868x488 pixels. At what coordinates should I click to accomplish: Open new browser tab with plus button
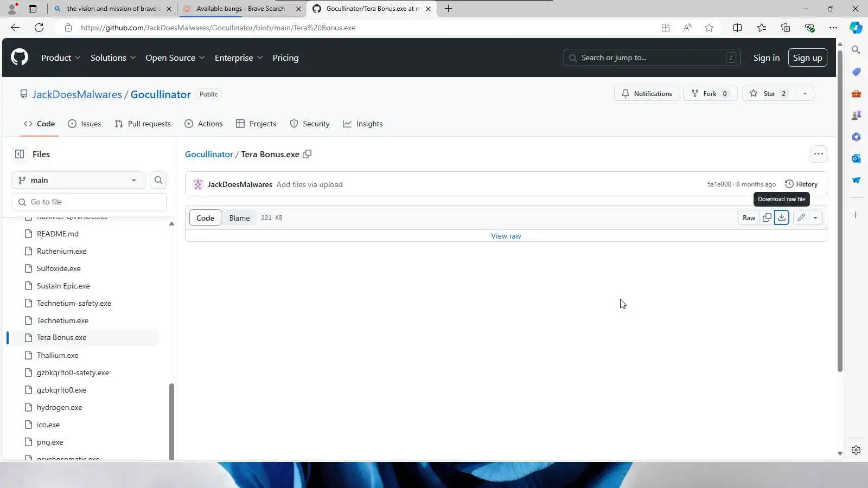pos(448,9)
